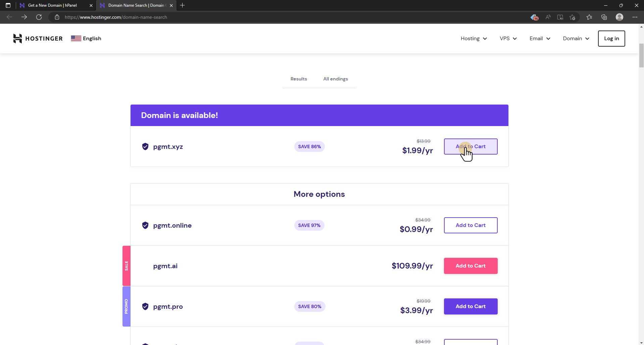Click the SAVE 86% badge for pgmt.xyz
Viewport: 644px width, 345px height.
click(309, 147)
